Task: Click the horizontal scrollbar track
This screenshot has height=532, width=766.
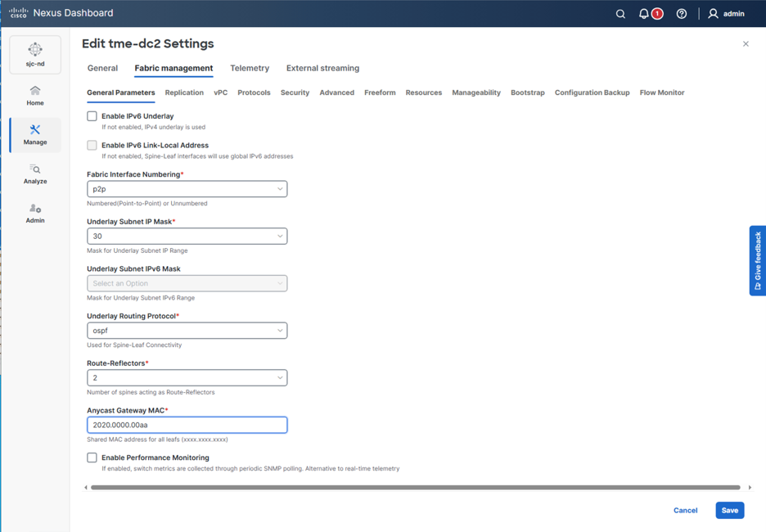Action: (416, 487)
